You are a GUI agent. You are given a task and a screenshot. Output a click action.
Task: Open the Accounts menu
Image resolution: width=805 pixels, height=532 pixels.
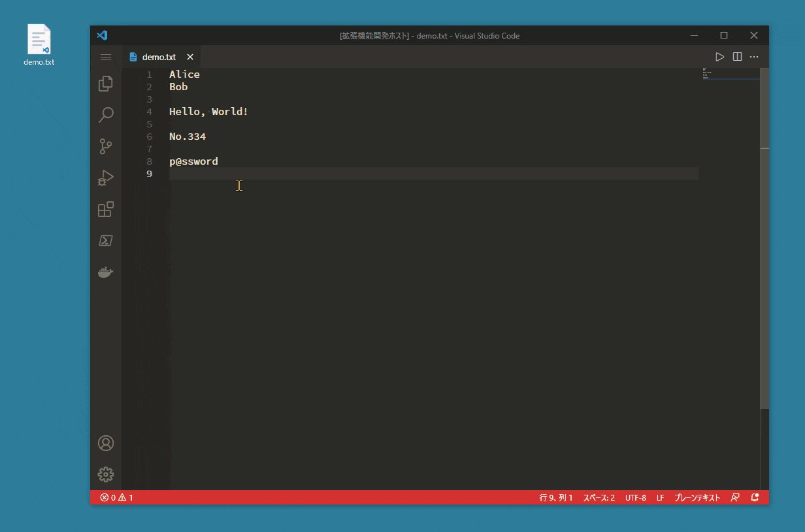click(106, 443)
